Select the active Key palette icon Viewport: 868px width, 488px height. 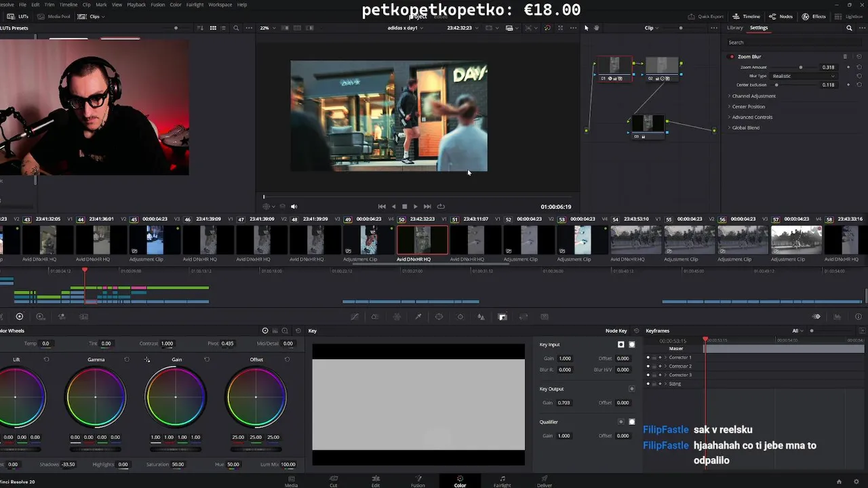coord(502,317)
